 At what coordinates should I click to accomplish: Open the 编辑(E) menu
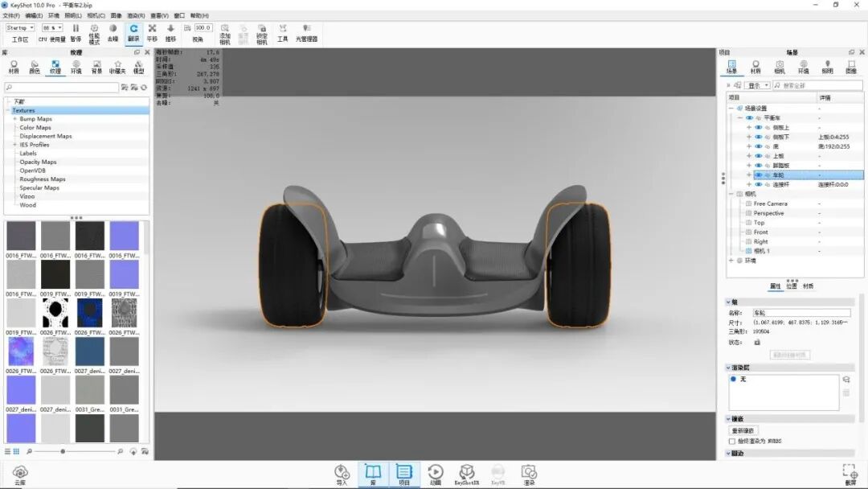[x=34, y=15]
